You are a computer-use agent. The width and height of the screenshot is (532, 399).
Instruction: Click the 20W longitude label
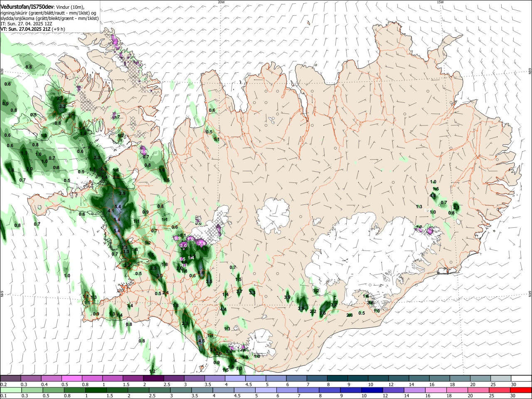point(221,2)
